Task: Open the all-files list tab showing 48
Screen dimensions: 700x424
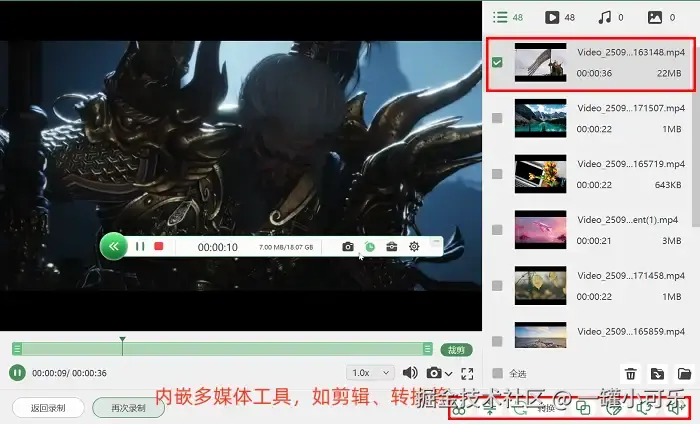Action: click(508, 17)
